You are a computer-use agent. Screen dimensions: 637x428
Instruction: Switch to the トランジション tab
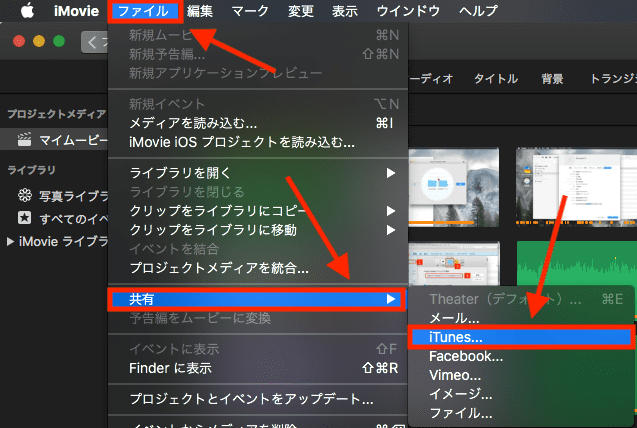pyautogui.click(x=613, y=78)
